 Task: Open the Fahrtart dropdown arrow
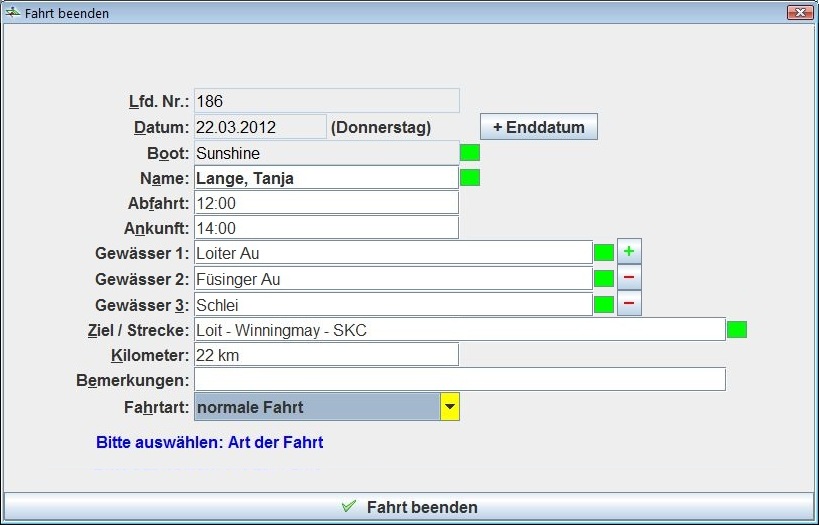(450, 407)
